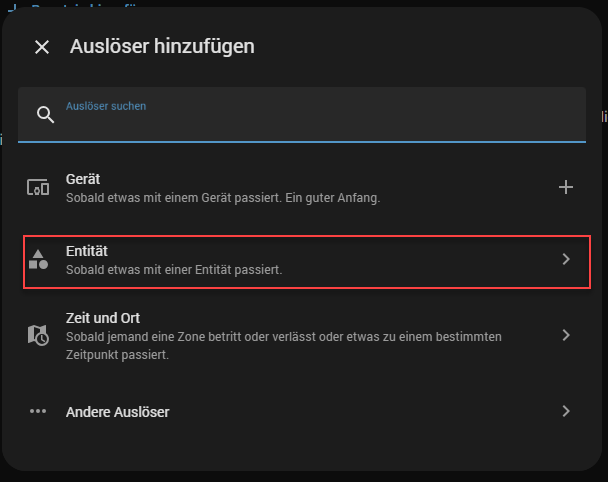This screenshot has width=608, height=482.
Task: Expand Entität using its chevron arrow
Action: click(x=566, y=259)
